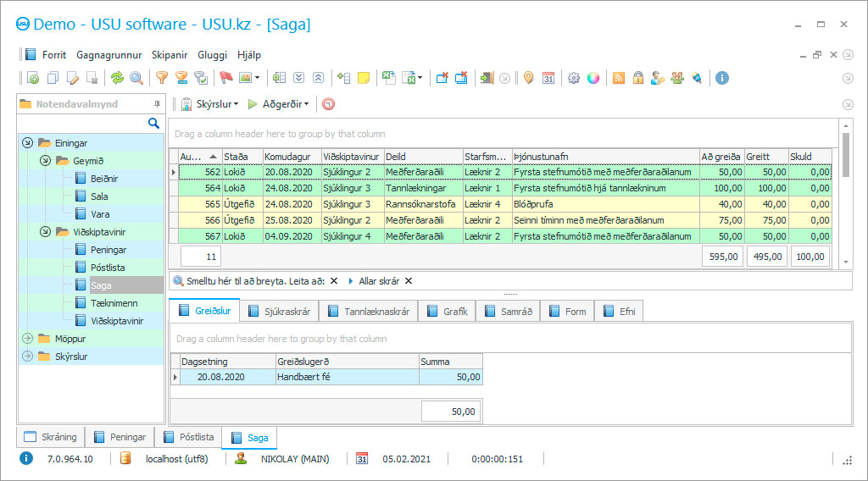Open the color wheel theme picker

[593, 78]
